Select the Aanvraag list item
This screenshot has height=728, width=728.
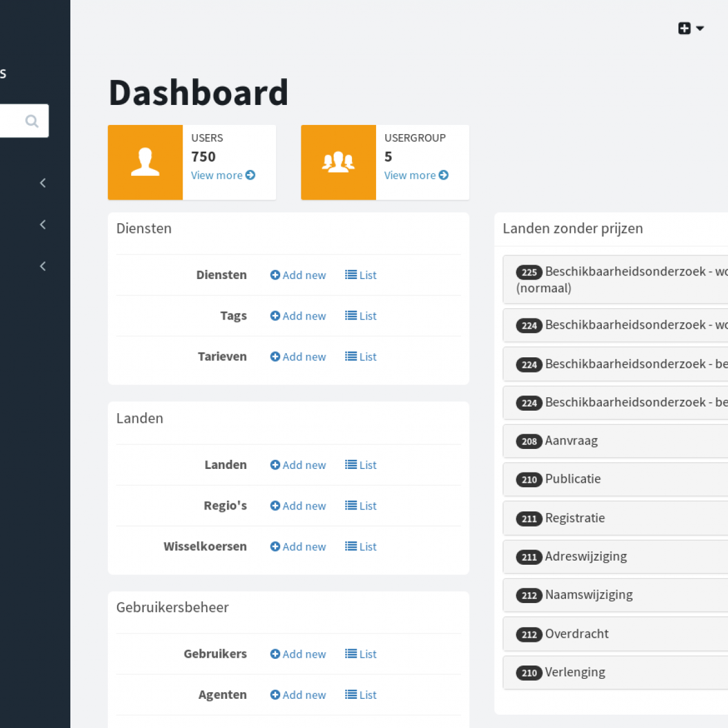coord(615,441)
